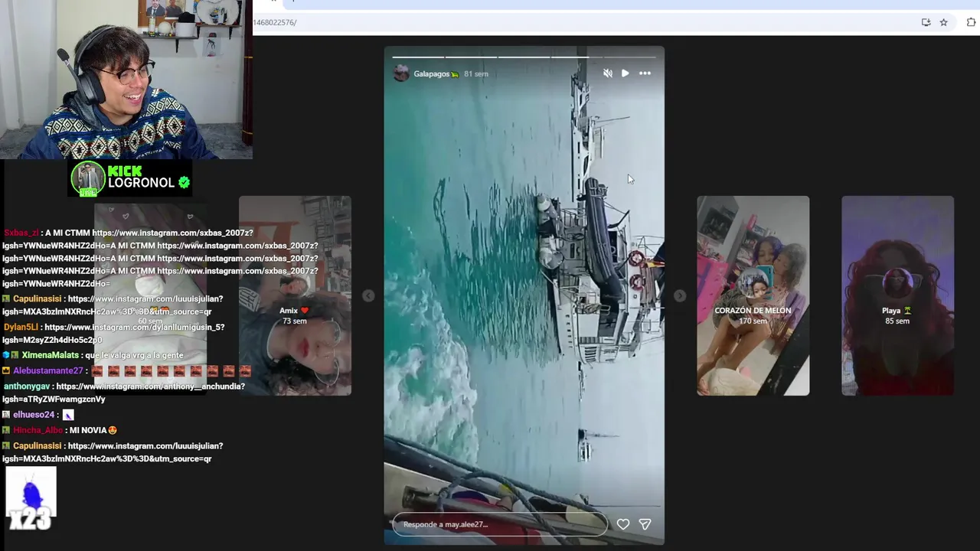Click the streamer webcam feed

[x=126, y=80]
